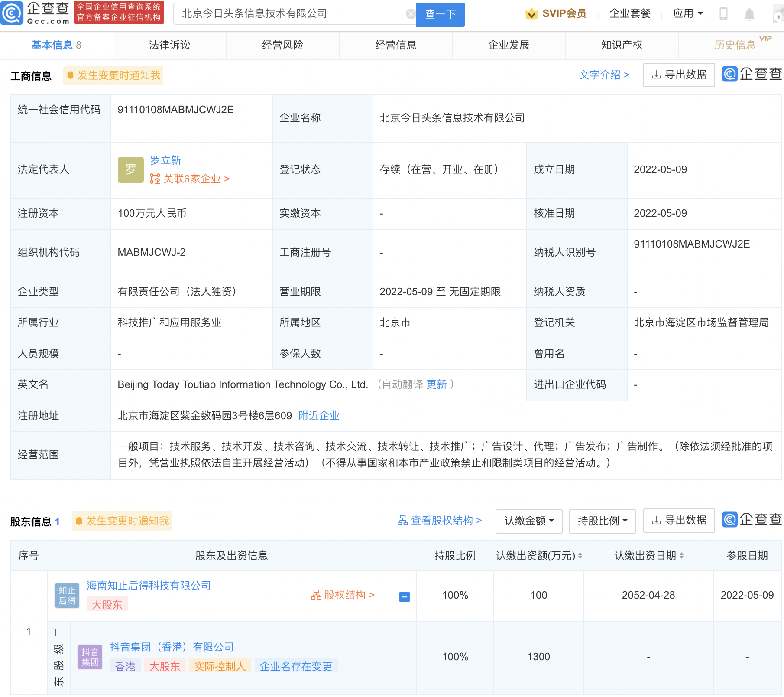This screenshot has width=784, height=697.
Task: Switch to the 知识产权 tab
Action: 622,45
